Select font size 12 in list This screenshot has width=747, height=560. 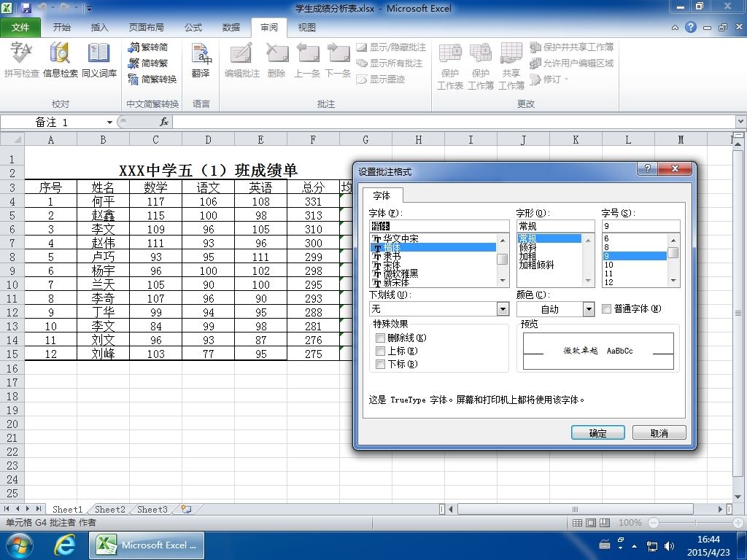[635, 282]
